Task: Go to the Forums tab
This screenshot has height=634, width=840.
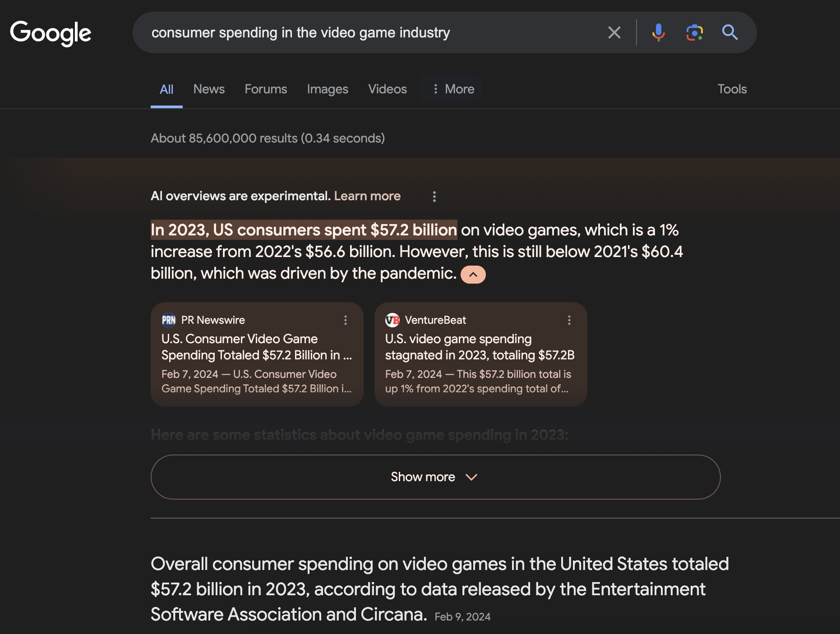Action: click(x=266, y=89)
